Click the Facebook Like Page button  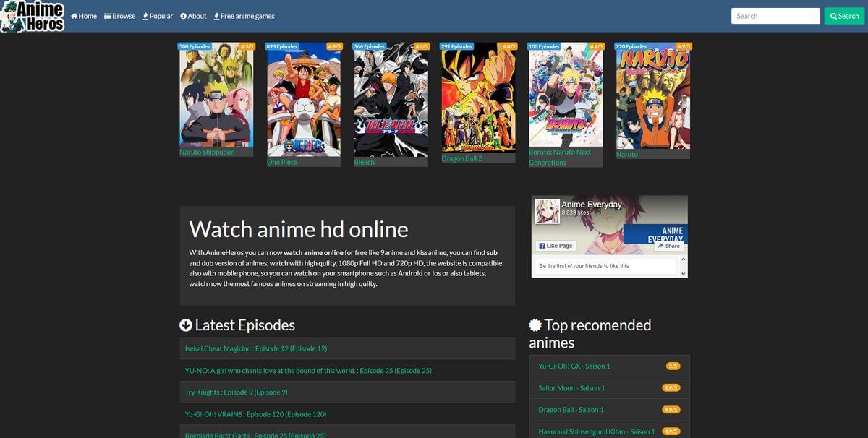click(x=556, y=246)
